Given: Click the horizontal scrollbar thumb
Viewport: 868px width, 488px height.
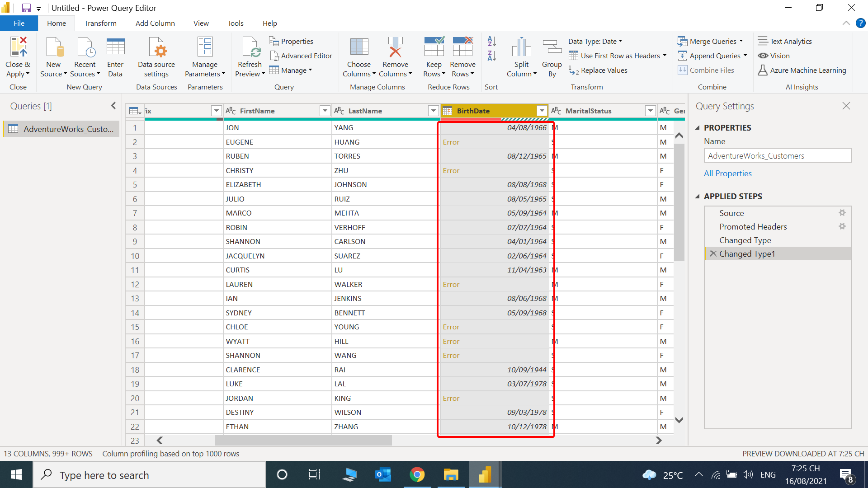Looking at the screenshot, I should tap(303, 440).
